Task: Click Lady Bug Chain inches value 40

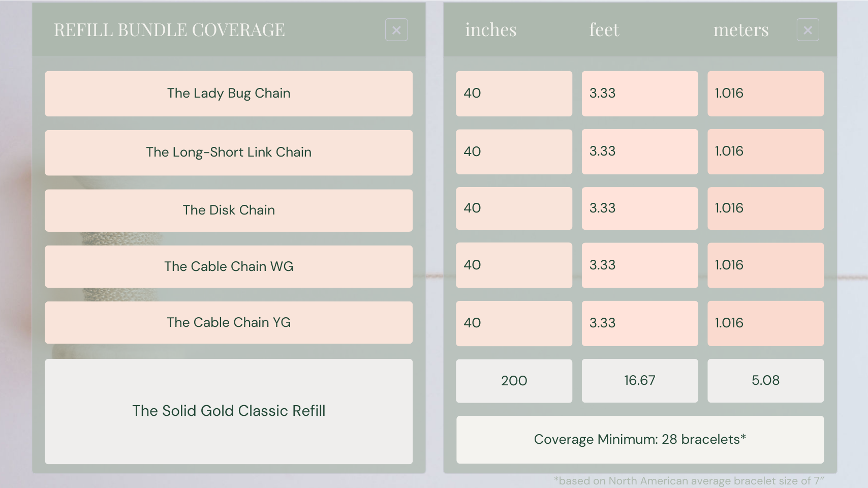Action: tap(514, 94)
